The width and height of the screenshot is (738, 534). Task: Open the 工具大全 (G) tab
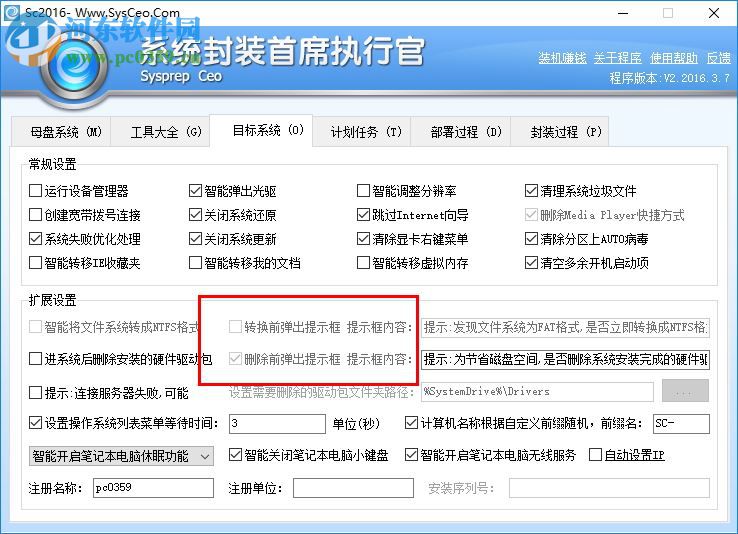pos(161,132)
